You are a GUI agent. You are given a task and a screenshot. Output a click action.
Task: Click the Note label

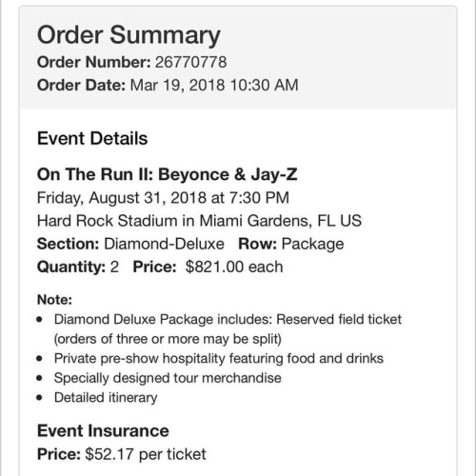coord(54,300)
